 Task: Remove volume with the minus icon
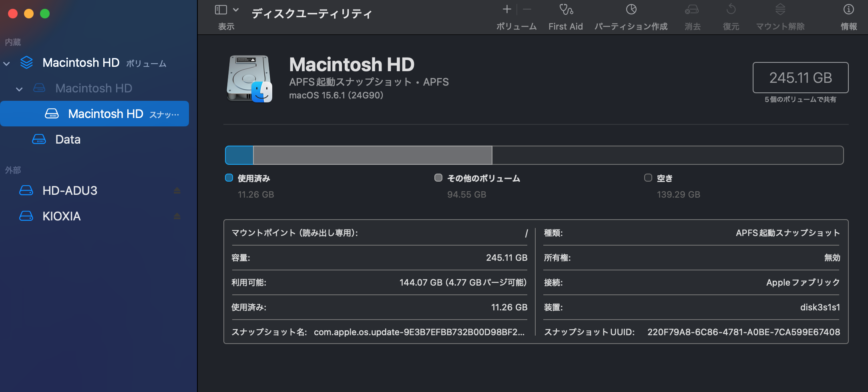click(x=527, y=9)
